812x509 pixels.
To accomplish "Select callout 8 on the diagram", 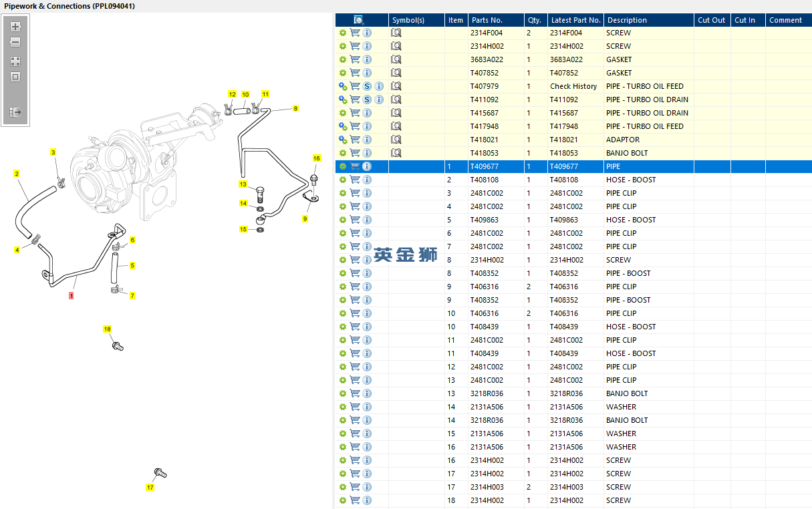I will [295, 108].
